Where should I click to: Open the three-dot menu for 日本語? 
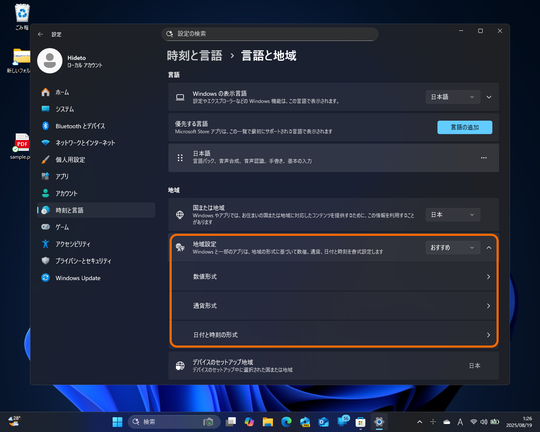tap(484, 158)
